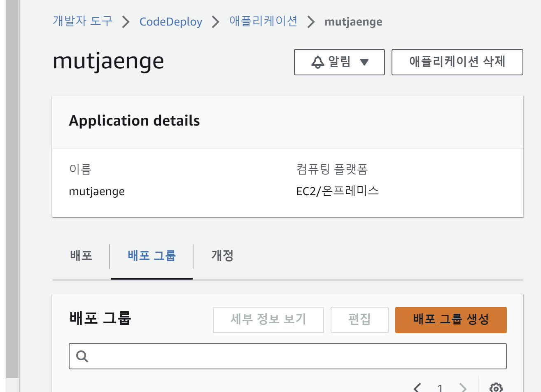Open the 개발자 도구 breadcrumb link

tap(83, 21)
